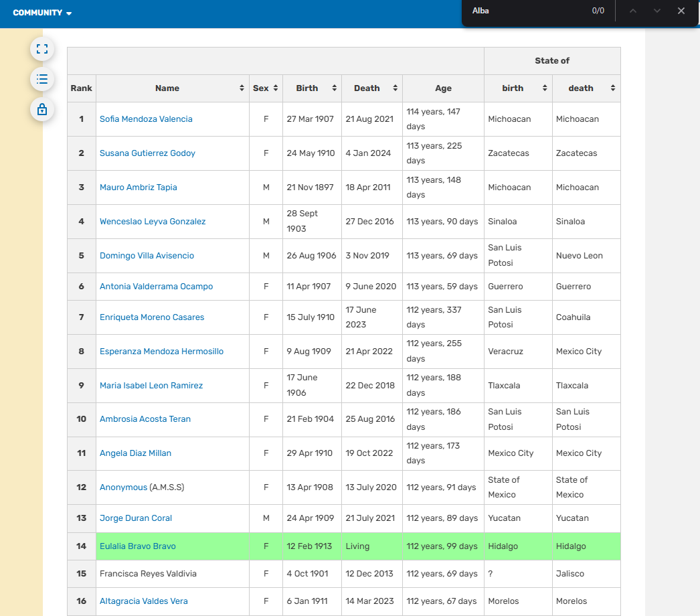Visit Angela Diaz Millan link

[135, 453]
